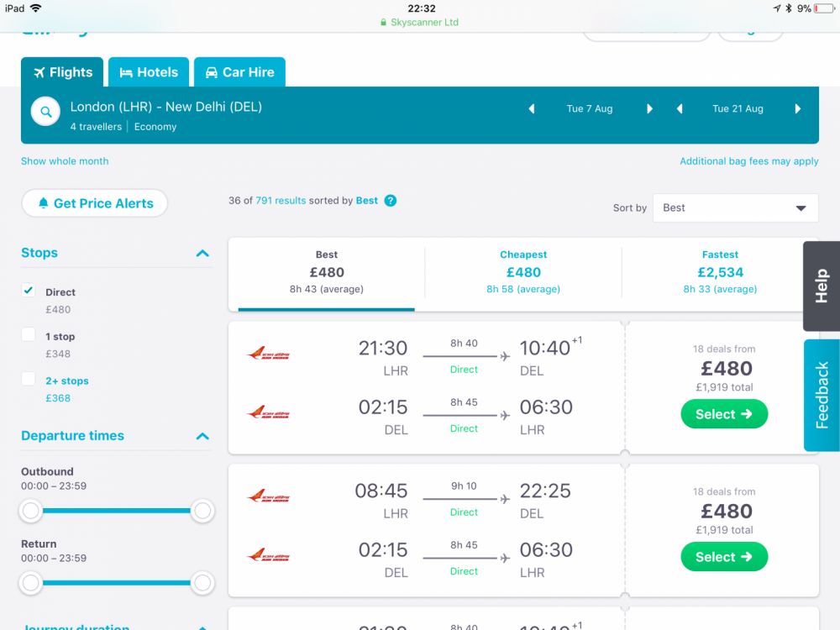
Task: Click the Tue 21 Aug return date
Action: [x=738, y=108]
